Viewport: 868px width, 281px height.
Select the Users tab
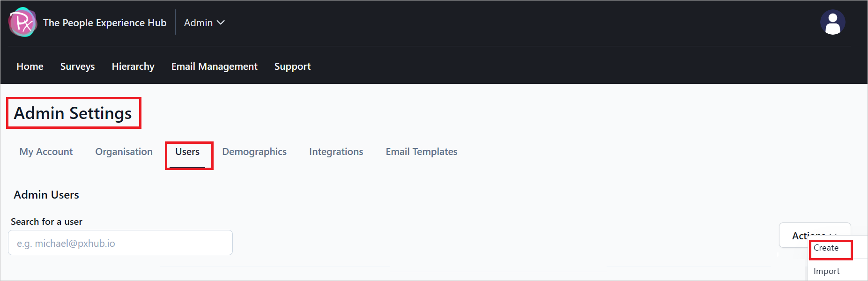click(x=187, y=152)
